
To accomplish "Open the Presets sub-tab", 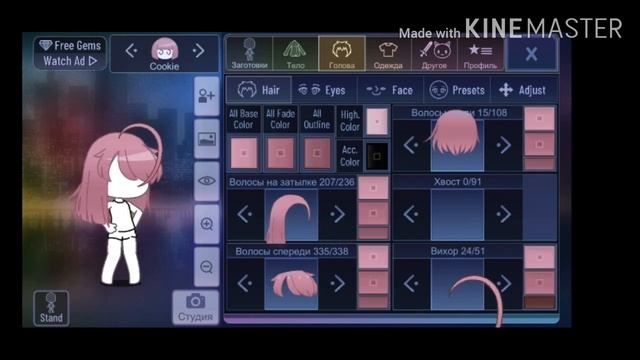I will click(457, 90).
